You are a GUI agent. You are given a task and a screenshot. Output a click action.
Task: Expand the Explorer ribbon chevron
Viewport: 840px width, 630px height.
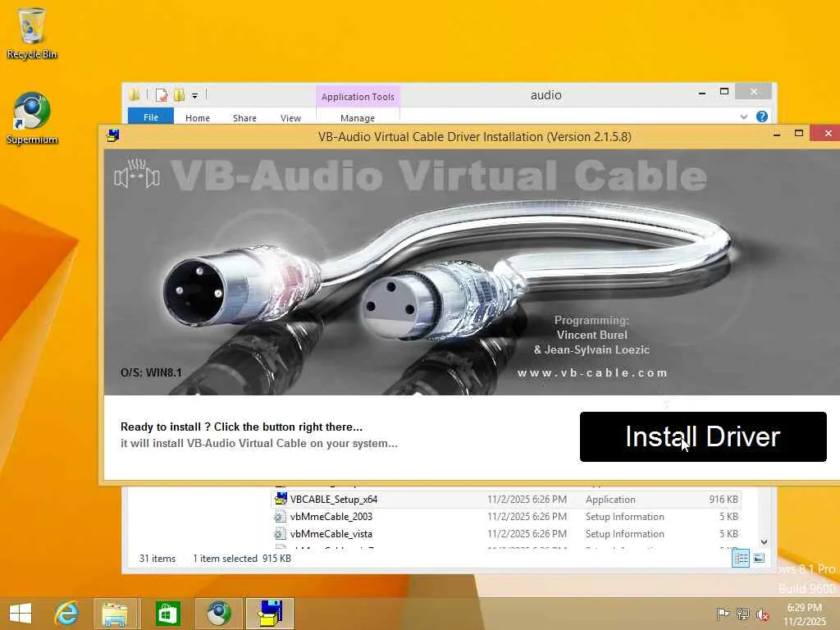[743, 116]
